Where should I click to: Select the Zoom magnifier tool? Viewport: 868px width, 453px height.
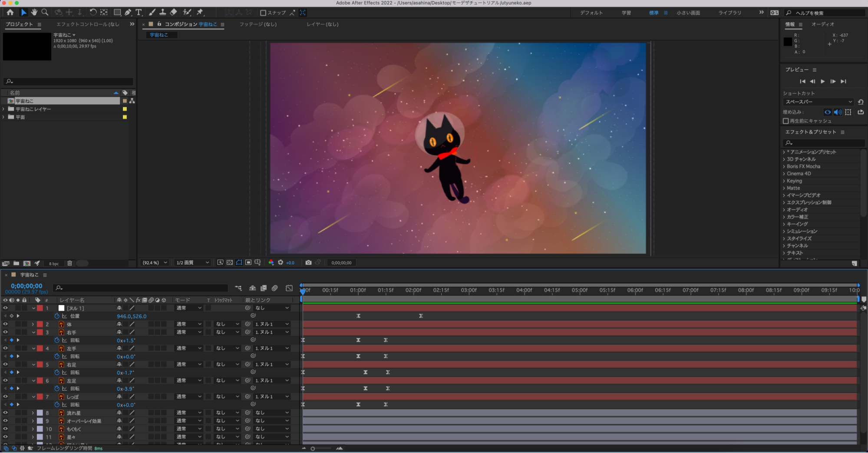[45, 12]
